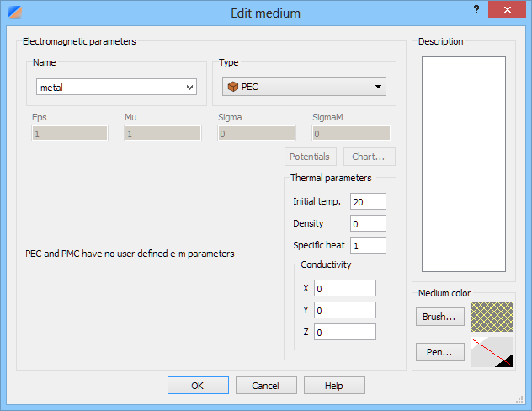Confirm with the OK button

click(198, 385)
